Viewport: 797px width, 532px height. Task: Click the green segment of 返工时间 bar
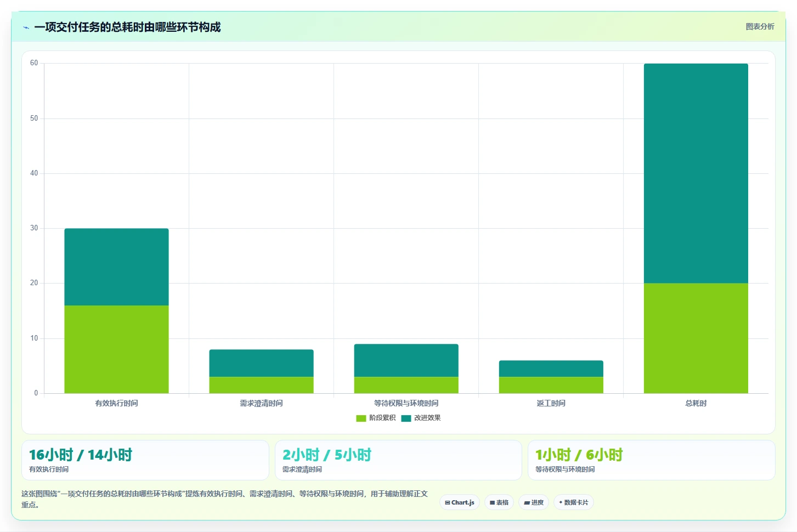coord(551,385)
